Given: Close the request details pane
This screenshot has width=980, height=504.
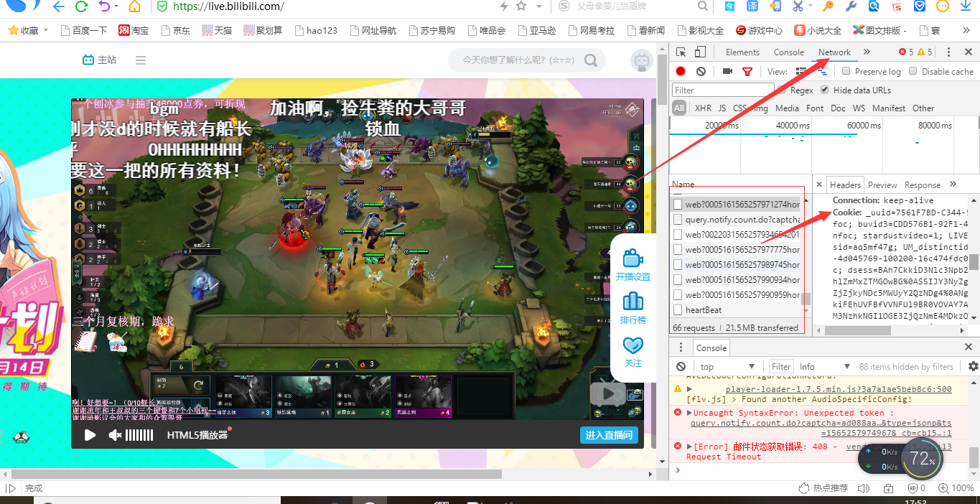Looking at the screenshot, I should 819,185.
